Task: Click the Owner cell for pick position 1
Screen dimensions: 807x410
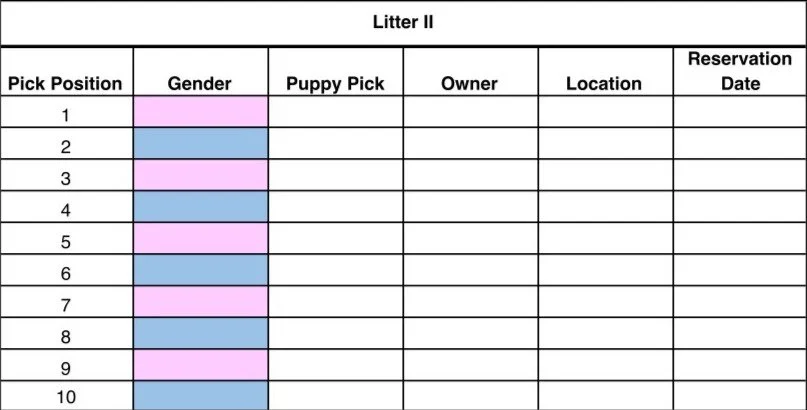Action: point(470,112)
